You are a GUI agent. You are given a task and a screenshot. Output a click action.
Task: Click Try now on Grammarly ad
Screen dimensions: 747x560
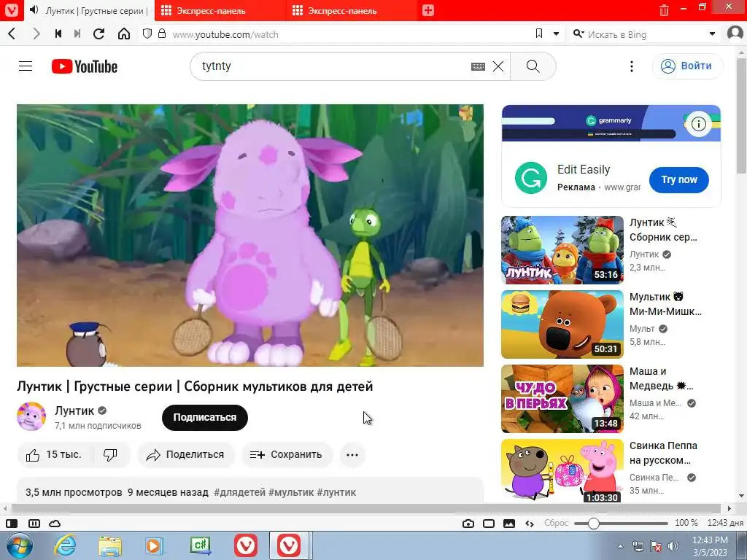[x=679, y=180]
